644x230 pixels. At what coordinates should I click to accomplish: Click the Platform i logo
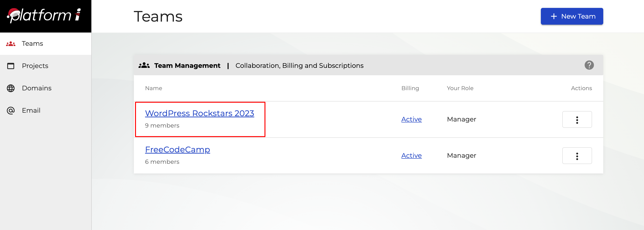point(44,16)
